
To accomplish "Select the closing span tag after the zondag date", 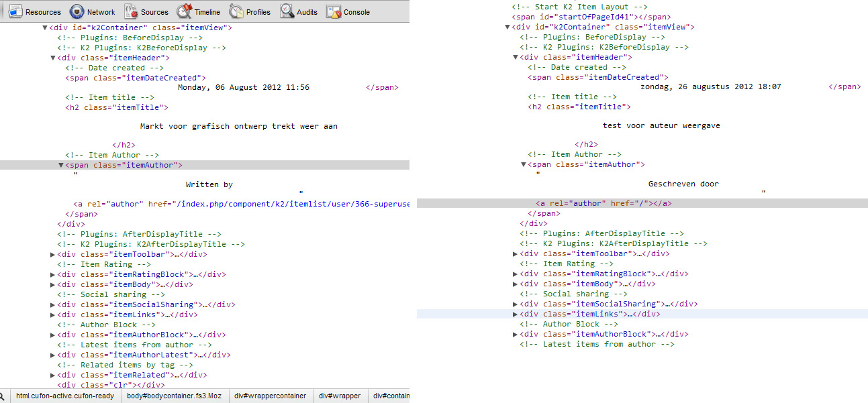I will 845,87.
